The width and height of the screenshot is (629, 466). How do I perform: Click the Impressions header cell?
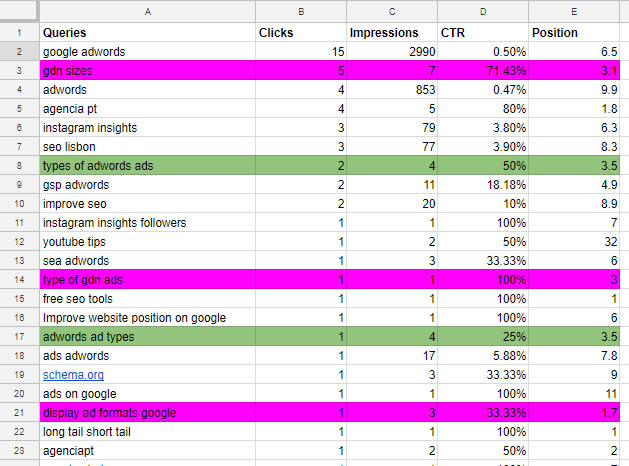tap(392, 32)
